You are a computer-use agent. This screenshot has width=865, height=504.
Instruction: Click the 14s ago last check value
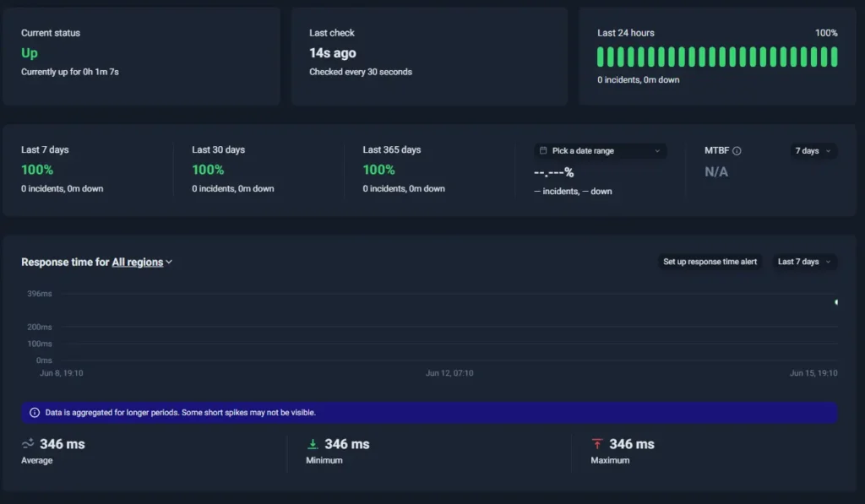point(333,53)
